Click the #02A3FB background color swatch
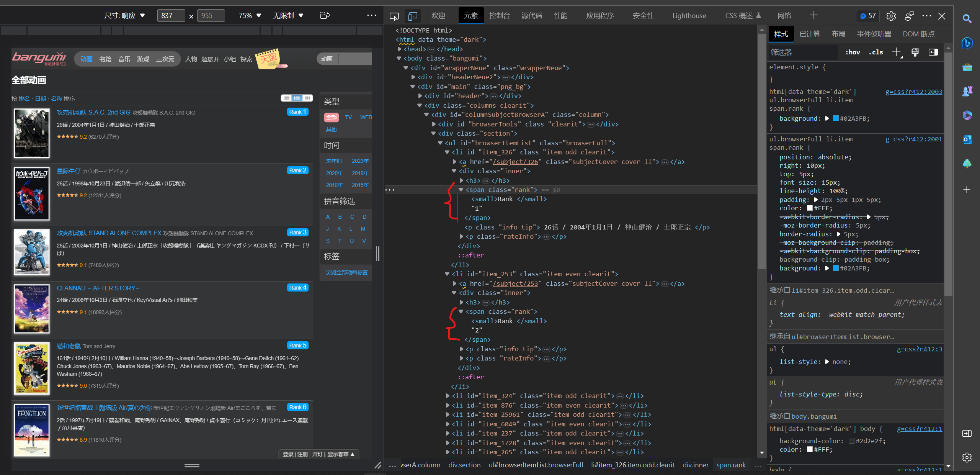Viewport: 980px width, 475px height. coord(836,118)
